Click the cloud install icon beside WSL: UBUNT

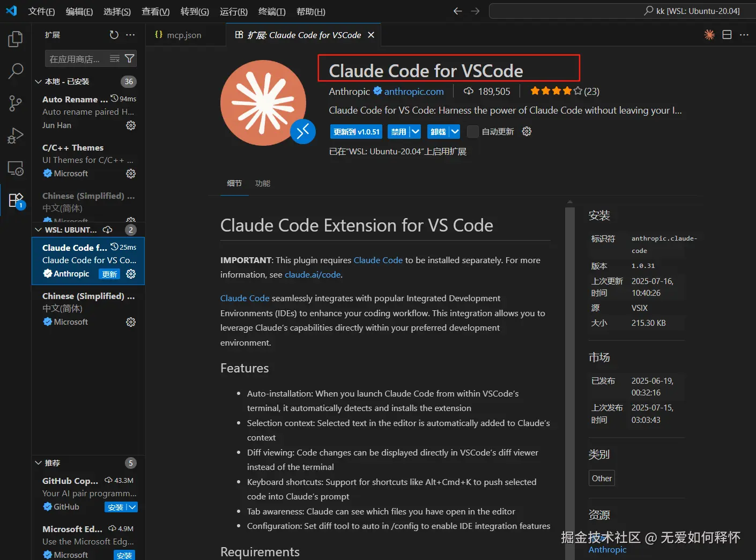pyautogui.click(x=107, y=230)
